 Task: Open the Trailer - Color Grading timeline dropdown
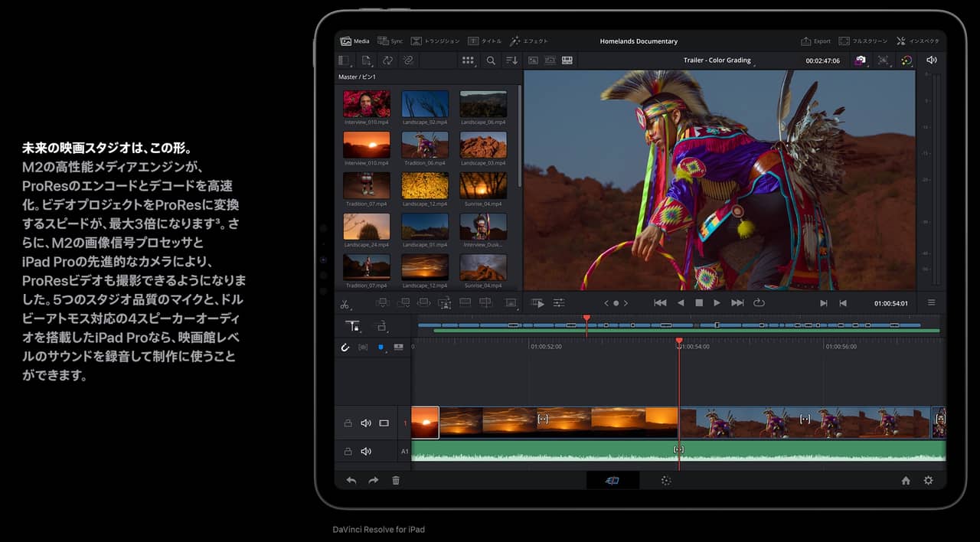(717, 60)
